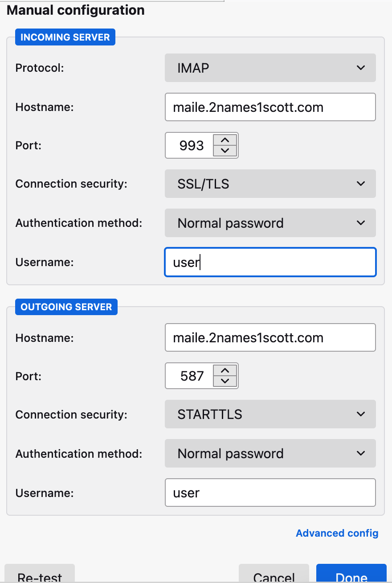The width and height of the screenshot is (392, 583).
Task: Open incoming Connection security SSL/TLS dropdown
Action: (x=270, y=184)
